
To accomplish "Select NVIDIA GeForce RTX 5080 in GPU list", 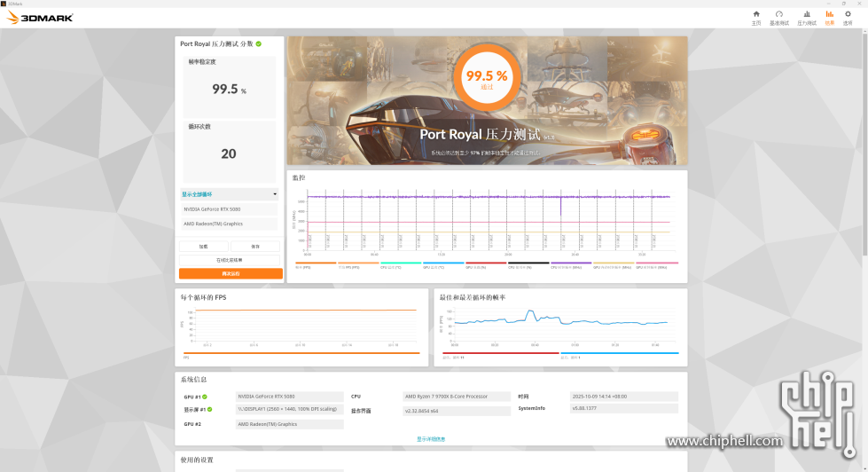I will 230,209.
